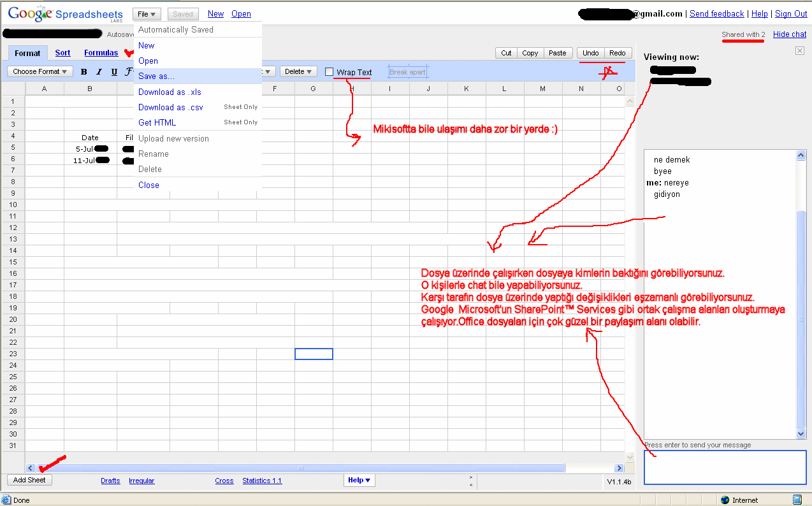Apply bold formatting with the B icon

[x=84, y=72]
